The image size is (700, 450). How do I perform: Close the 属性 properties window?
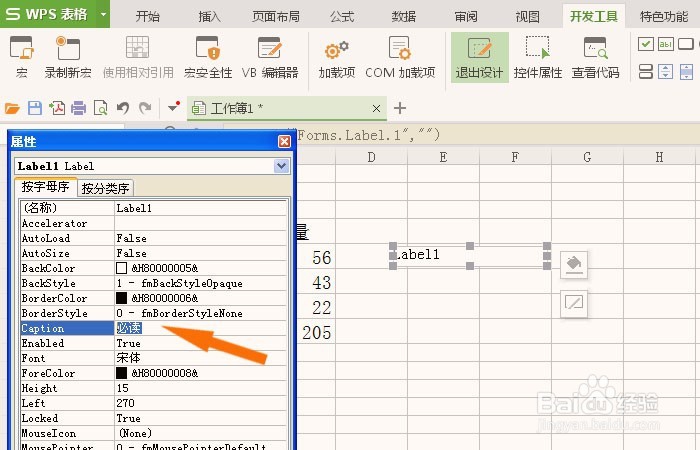284,142
